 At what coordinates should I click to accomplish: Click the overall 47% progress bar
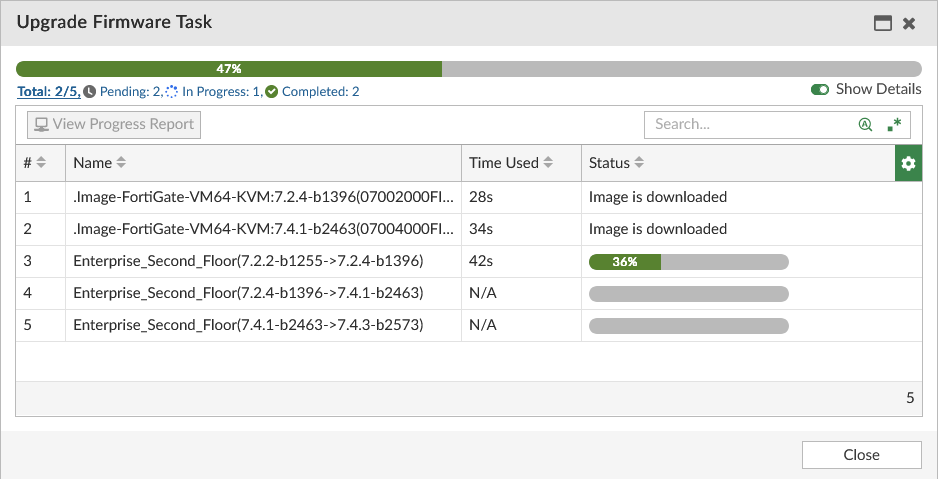point(468,69)
